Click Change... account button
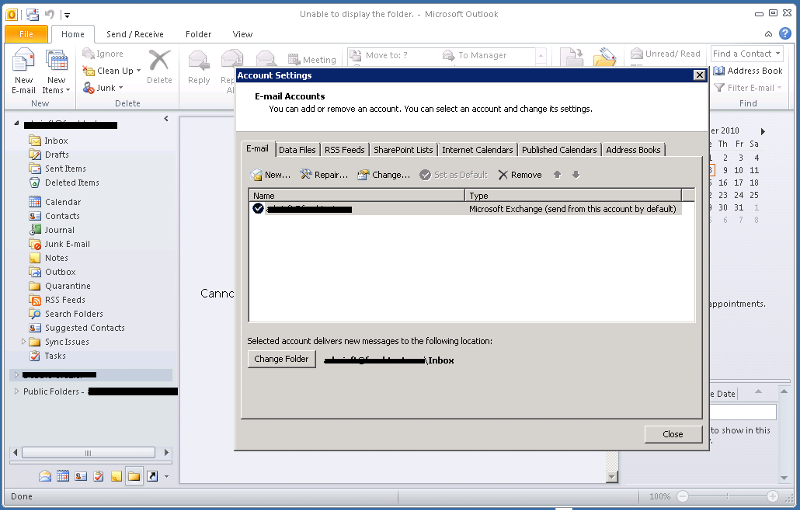Screen dimensions: 800x510 (383, 175)
